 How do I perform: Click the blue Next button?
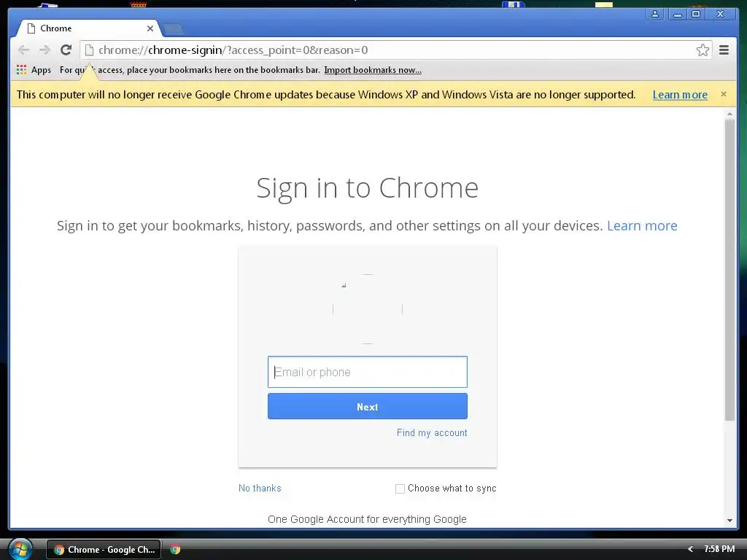coord(368,407)
